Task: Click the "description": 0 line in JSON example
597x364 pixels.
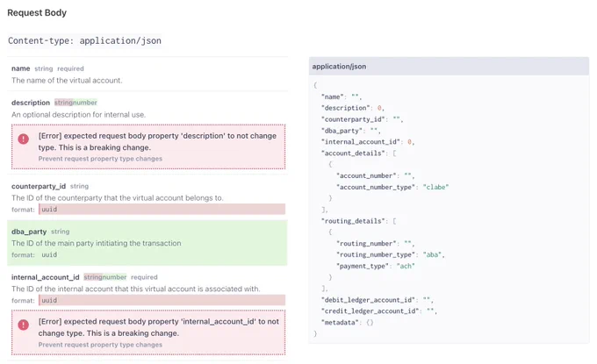Action: click(x=353, y=108)
